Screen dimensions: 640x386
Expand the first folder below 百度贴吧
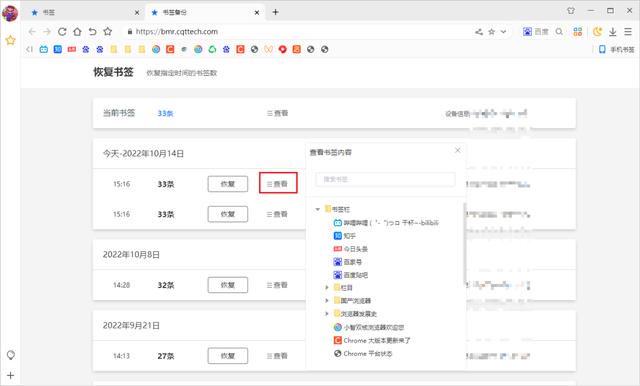[x=327, y=288]
